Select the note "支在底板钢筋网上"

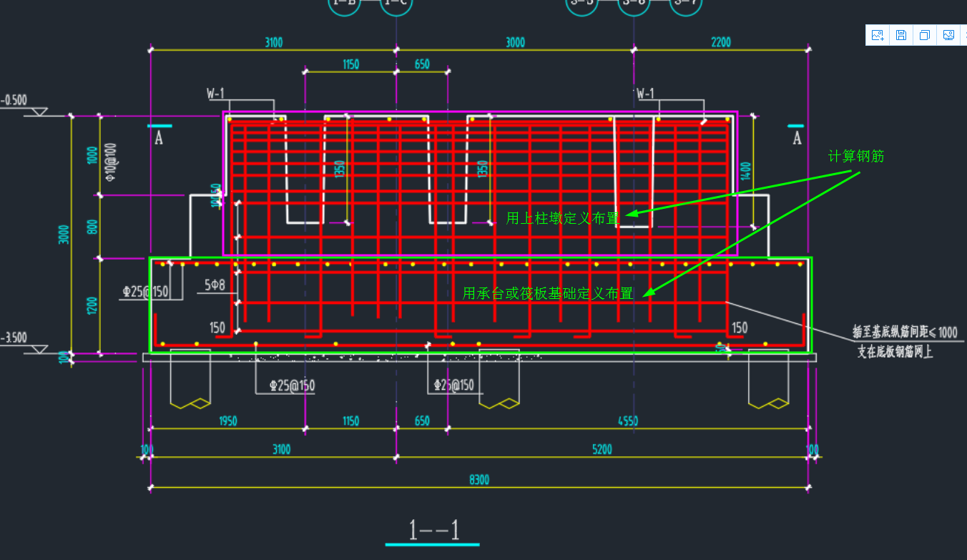pos(895,352)
